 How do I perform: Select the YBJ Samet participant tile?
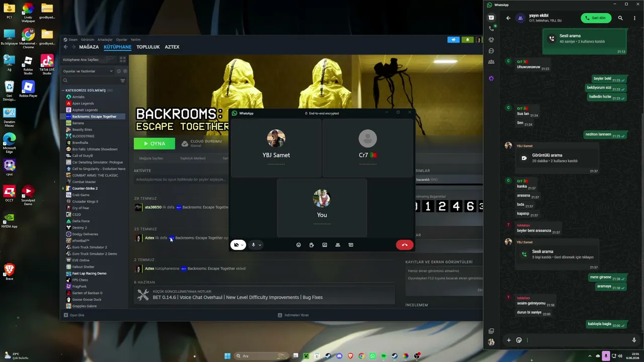coord(276,148)
